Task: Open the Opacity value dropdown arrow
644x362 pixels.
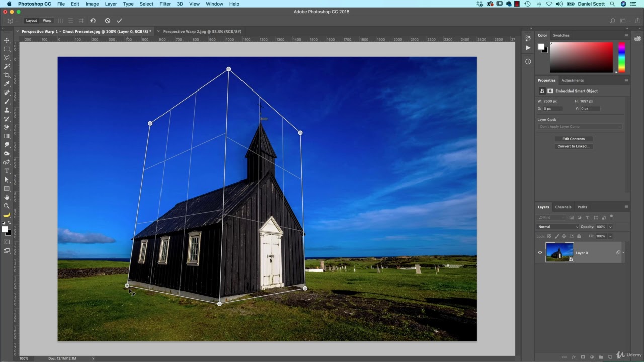Action: [x=610, y=227]
